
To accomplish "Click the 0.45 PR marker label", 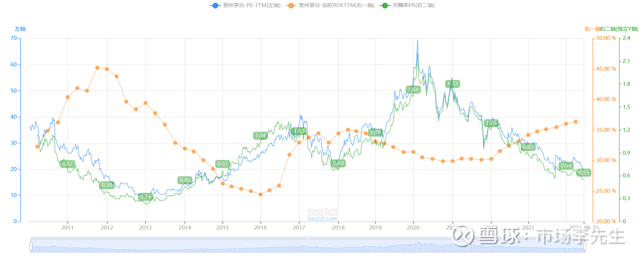I will (x=185, y=180).
